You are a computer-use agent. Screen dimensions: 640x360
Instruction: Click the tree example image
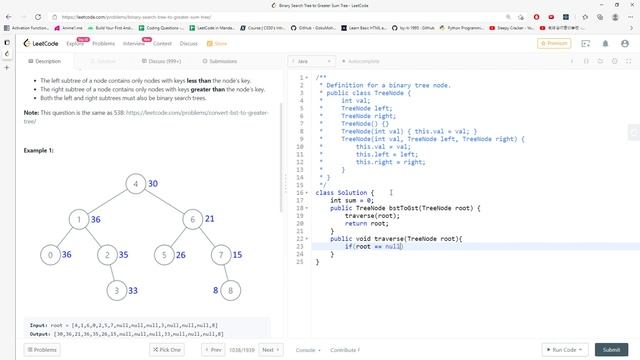click(x=142, y=237)
